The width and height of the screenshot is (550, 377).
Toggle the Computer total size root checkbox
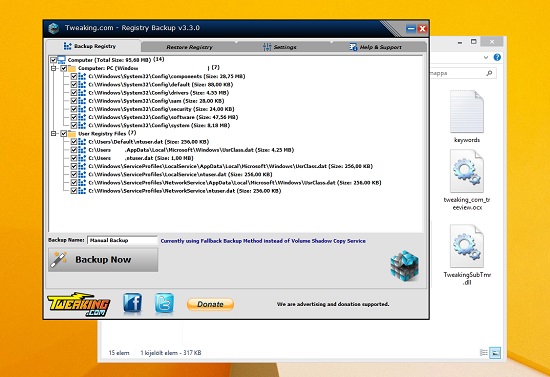53,60
